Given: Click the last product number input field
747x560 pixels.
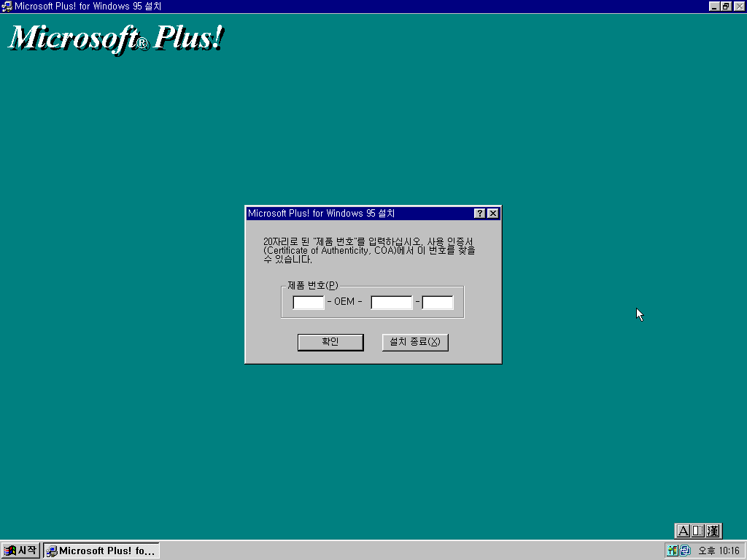Looking at the screenshot, I should (438, 303).
